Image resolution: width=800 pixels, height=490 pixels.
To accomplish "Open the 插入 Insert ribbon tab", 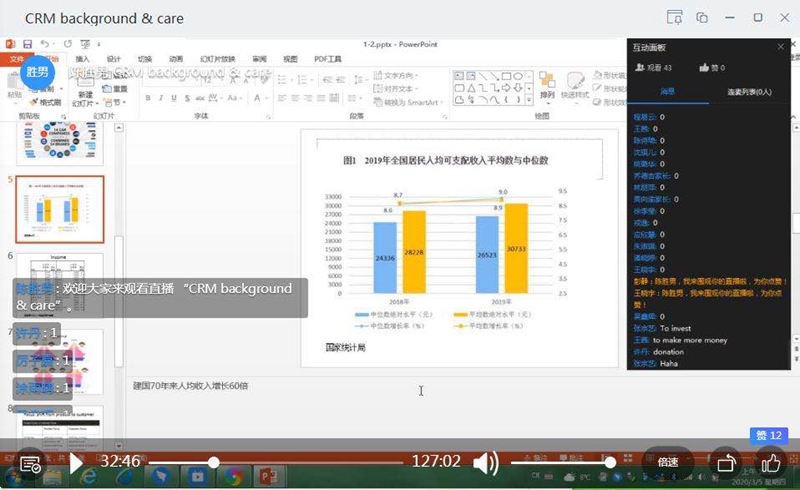I will (x=82, y=59).
